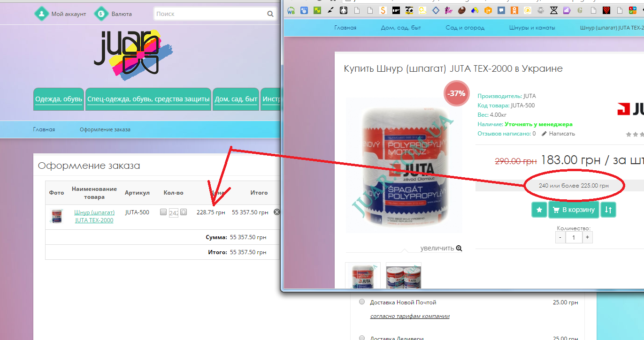
Task: Click Оформление заказа breadcrumb
Action: 105,129
